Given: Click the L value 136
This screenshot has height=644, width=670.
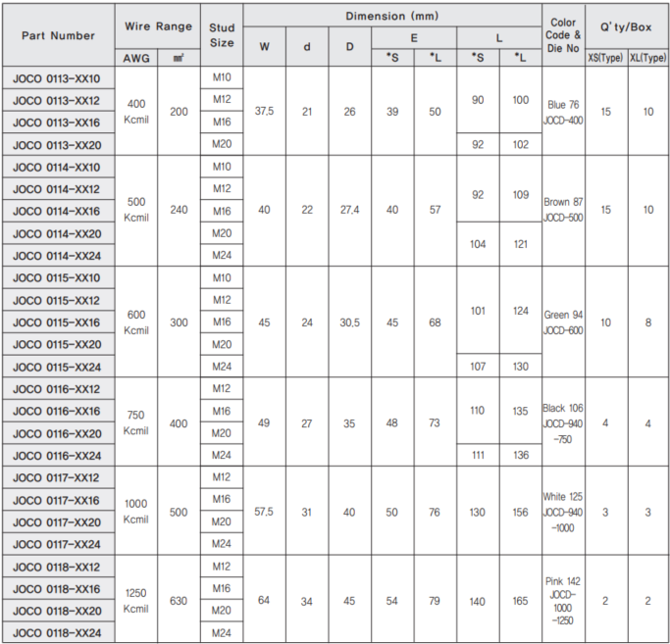Looking at the screenshot, I should click(521, 455).
